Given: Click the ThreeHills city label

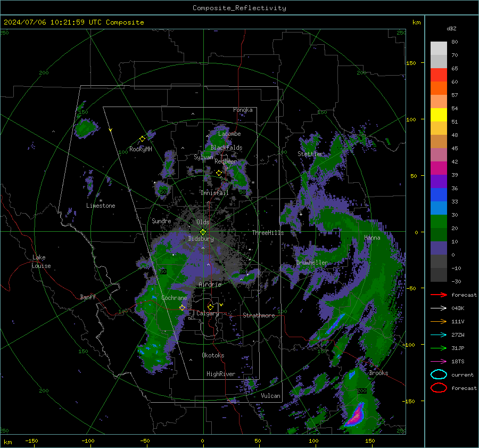Looking at the screenshot, I should [268, 233].
